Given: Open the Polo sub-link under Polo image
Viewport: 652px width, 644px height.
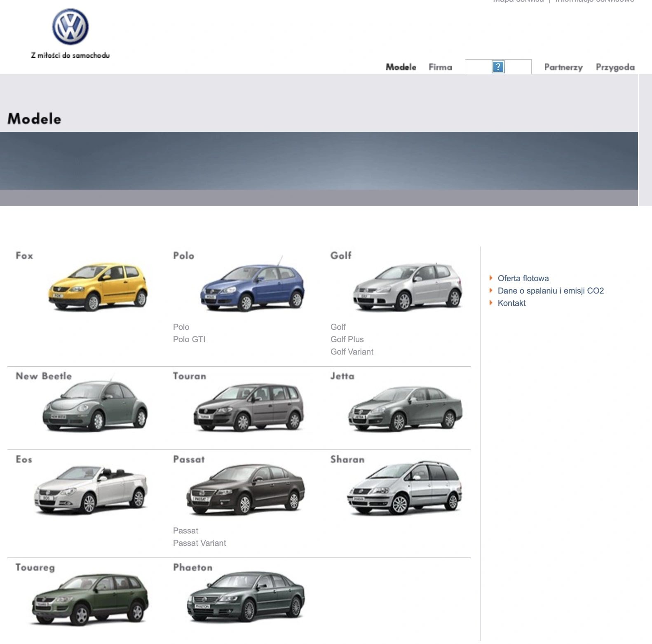Looking at the screenshot, I should click(181, 327).
